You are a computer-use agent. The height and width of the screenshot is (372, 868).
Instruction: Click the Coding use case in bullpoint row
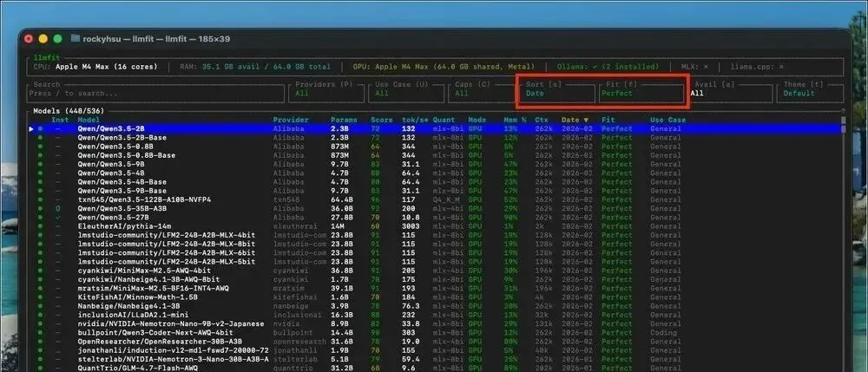tap(663, 333)
